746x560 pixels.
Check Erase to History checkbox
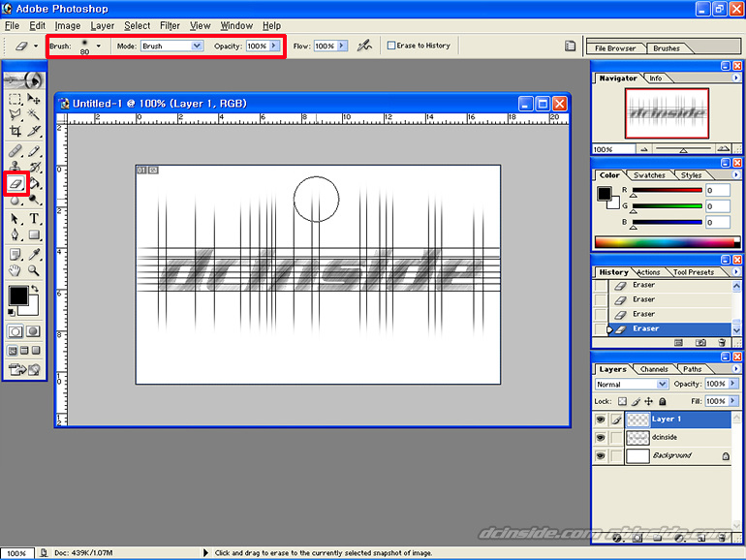click(391, 46)
